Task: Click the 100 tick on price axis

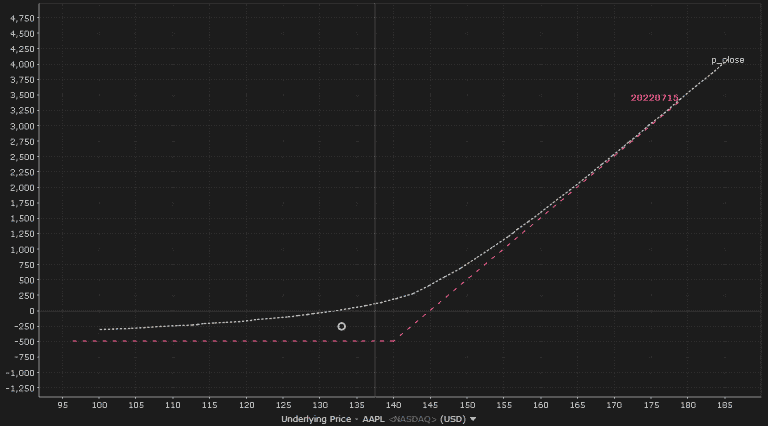Action: 100,405
